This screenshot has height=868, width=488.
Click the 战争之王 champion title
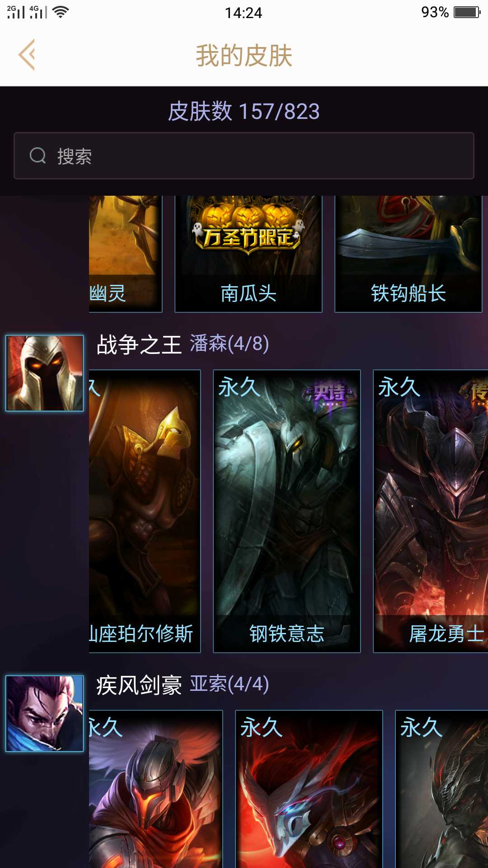click(139, 345)
